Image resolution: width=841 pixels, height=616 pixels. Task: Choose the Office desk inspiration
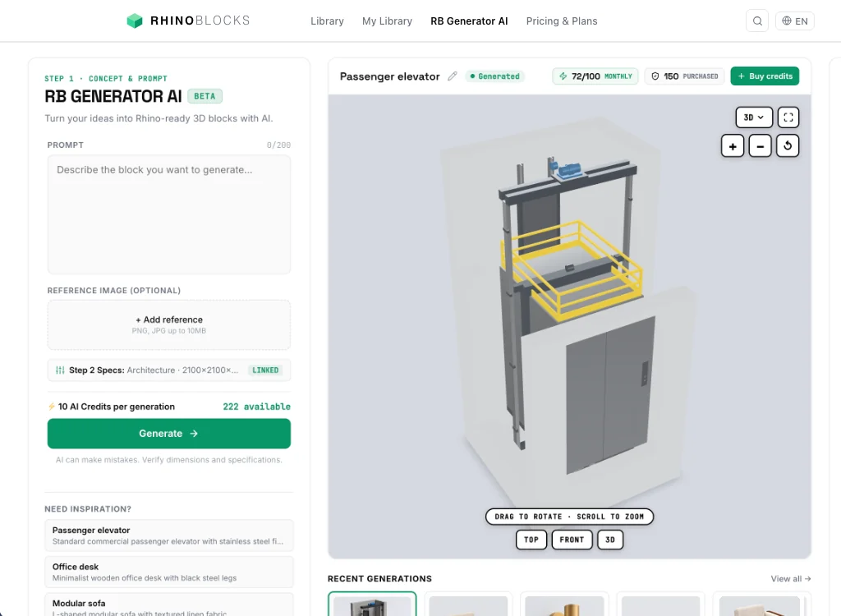169,572
